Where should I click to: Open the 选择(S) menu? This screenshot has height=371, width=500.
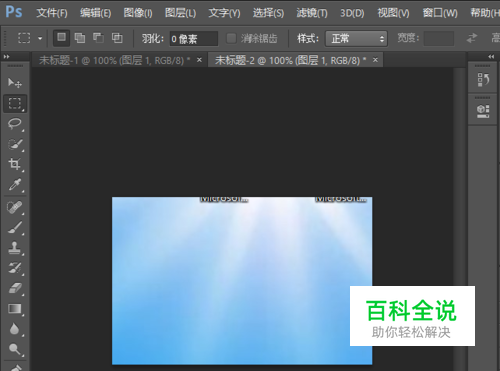point(268,13)
